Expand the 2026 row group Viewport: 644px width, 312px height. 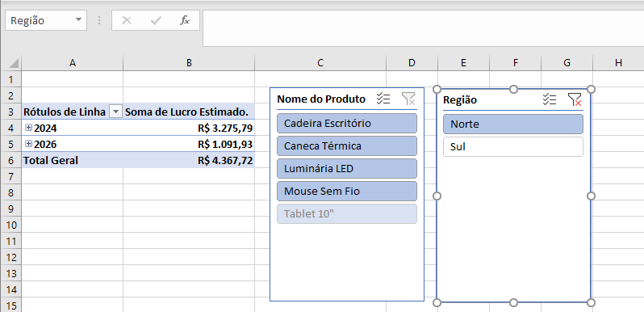[28, 144]
